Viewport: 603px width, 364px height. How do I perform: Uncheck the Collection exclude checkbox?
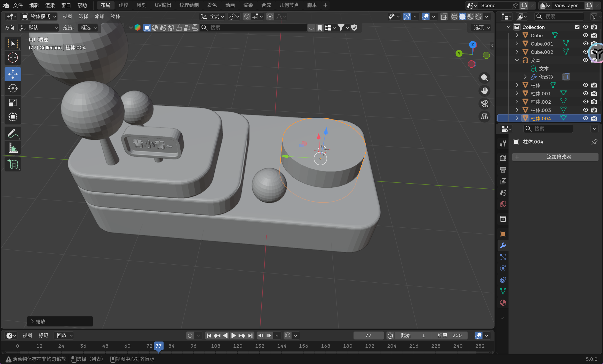577,27
